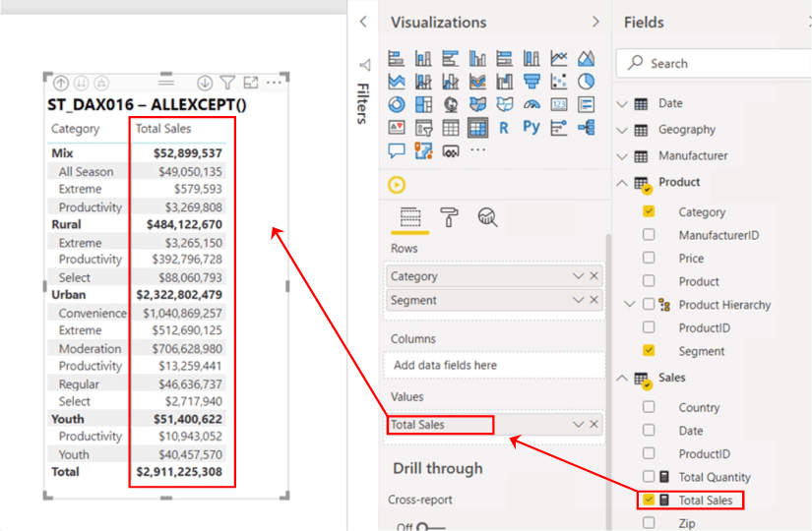Select the Clustered column chart visual
This screenshot has width=812, height=531.
point(477,58)
